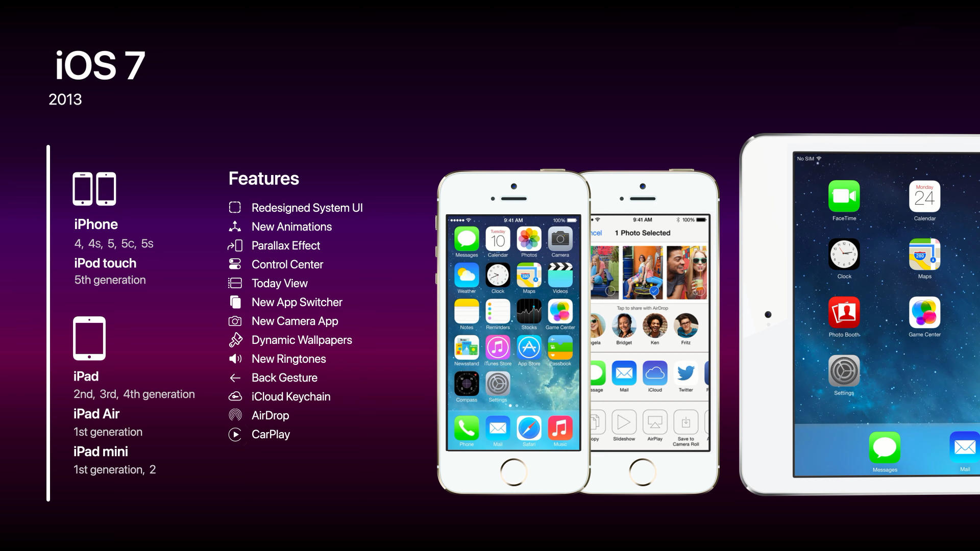Click the iCloud Keychain feature label

(x=291, y=396)
